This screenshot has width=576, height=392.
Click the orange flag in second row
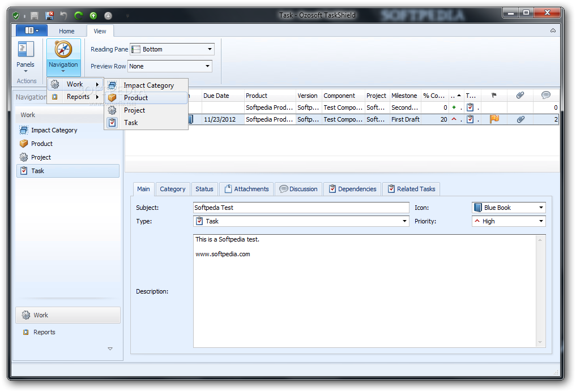(x=494, y=119)
